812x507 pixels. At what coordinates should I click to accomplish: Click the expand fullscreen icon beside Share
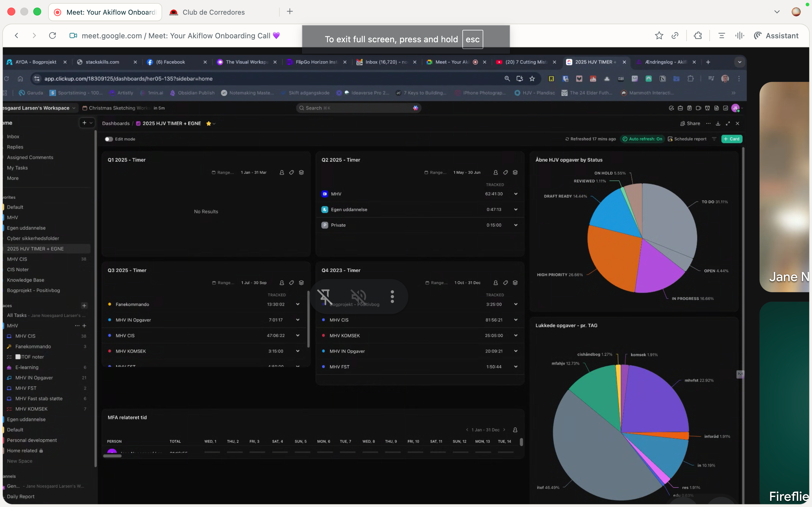click(x=728, y=123)
